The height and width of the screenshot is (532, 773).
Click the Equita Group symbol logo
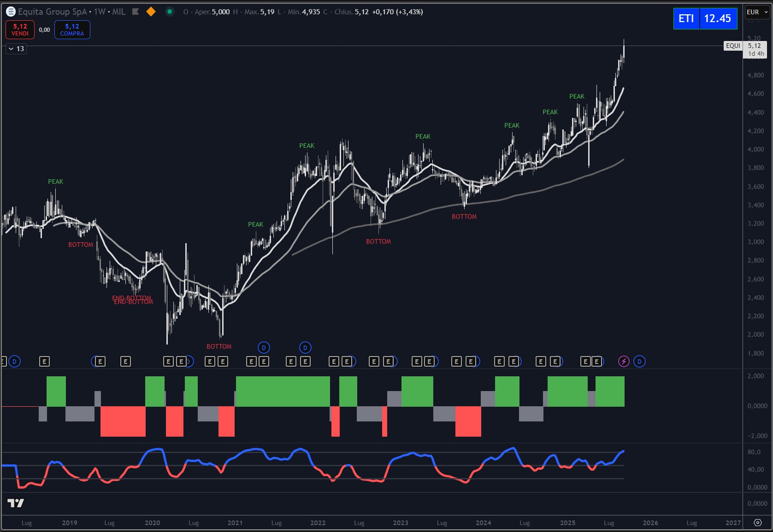11,12
